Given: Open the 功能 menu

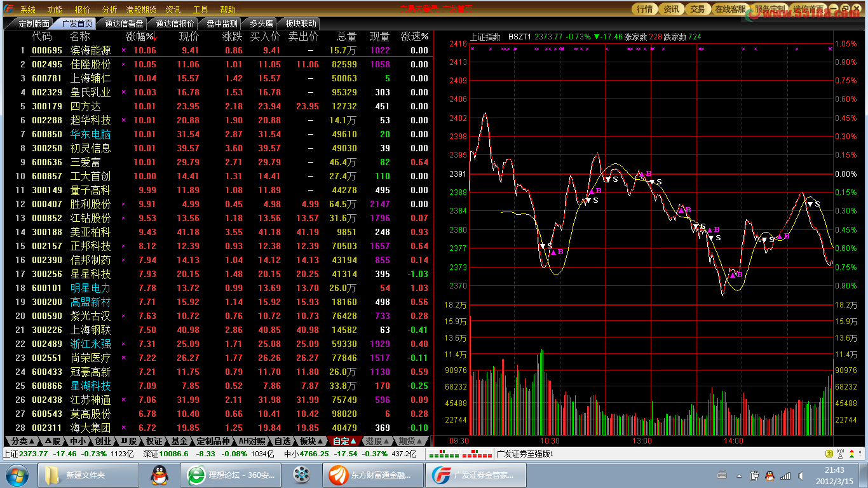Looking at the screenshot, I should click(x=55, y=10).
